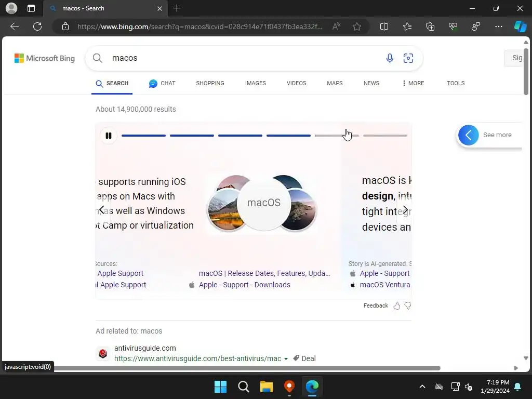
Task: Jump to third story progress segment
Action: coord(240,136)
